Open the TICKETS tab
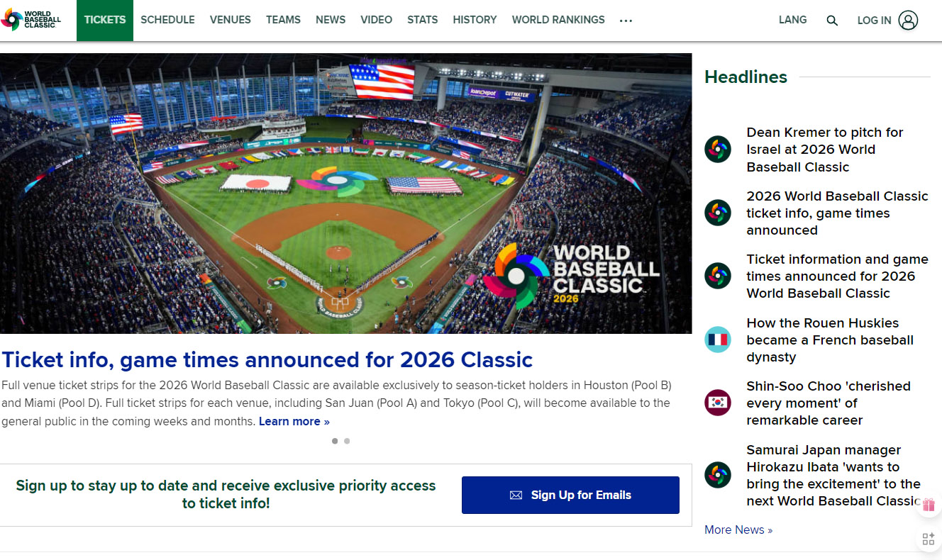 tap(105, 20)
